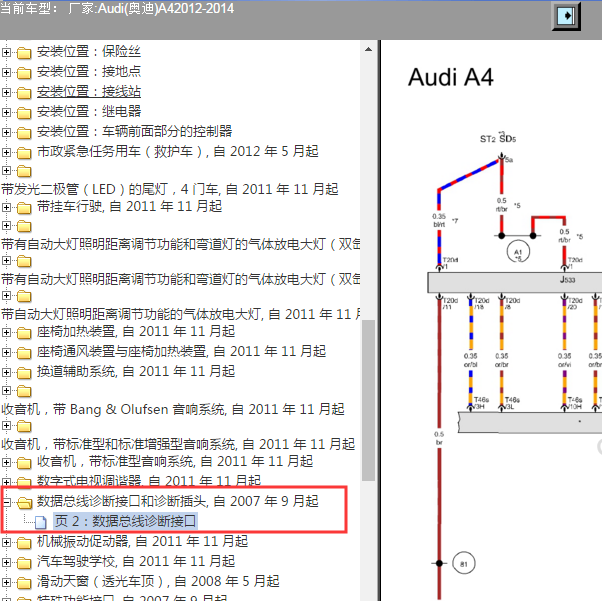Screen dimensions: 602x601
Task: Expand the 安装位置：接线站 node
Action: (6, 92)
